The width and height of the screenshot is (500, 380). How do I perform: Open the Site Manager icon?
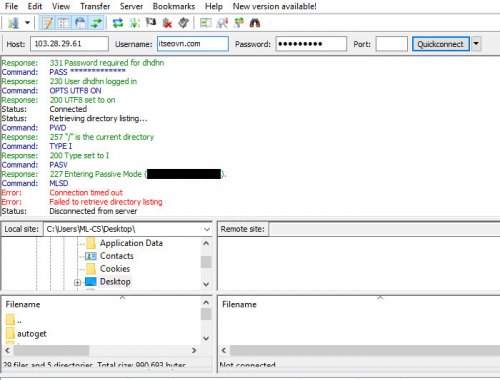point(13,23)
